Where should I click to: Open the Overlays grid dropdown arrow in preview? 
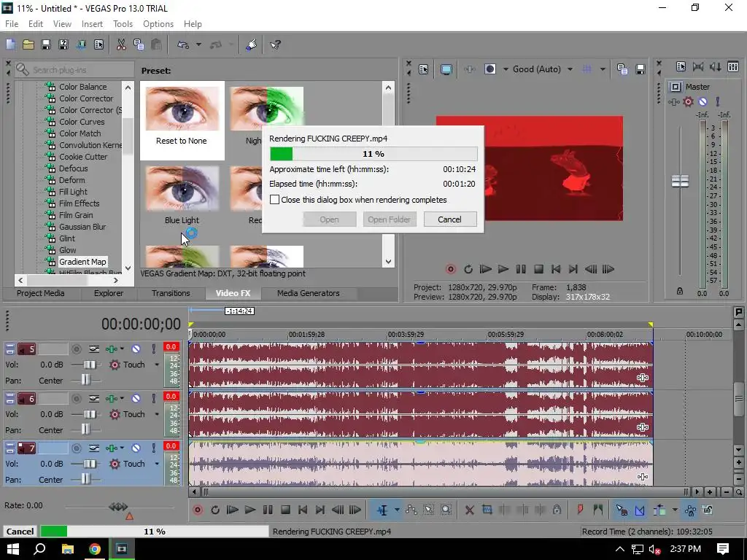[x=603, y=69]
